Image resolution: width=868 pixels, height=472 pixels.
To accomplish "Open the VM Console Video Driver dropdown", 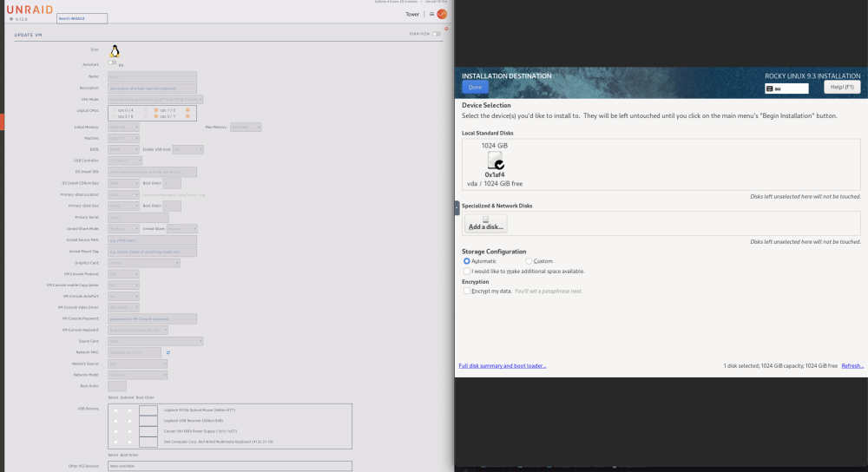I will 123,308.
